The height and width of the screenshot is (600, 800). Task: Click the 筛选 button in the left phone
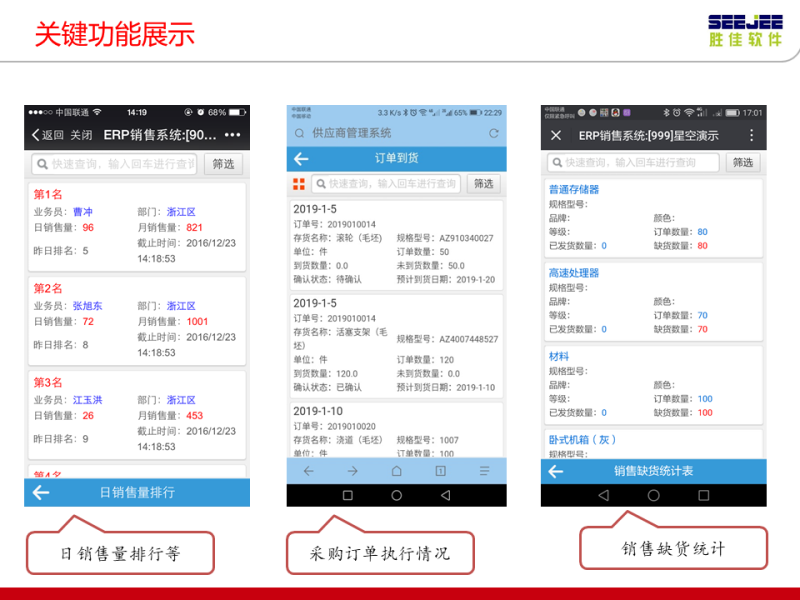click(x=223, y=164)
